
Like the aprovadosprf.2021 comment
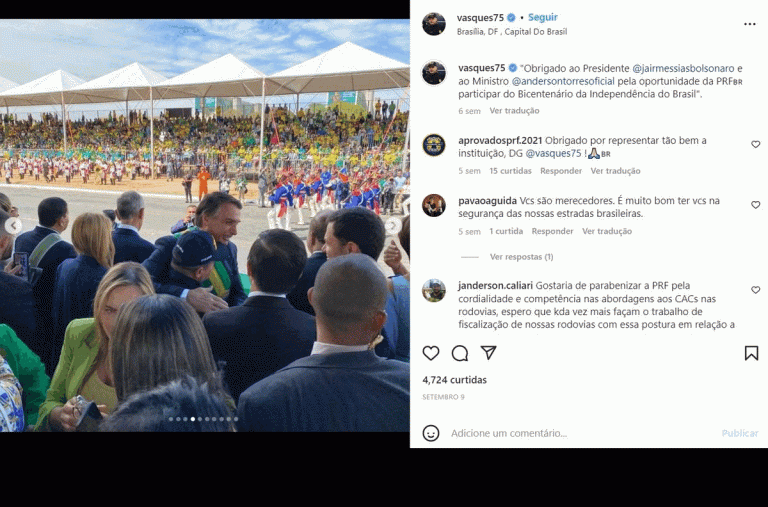(755, 145)
